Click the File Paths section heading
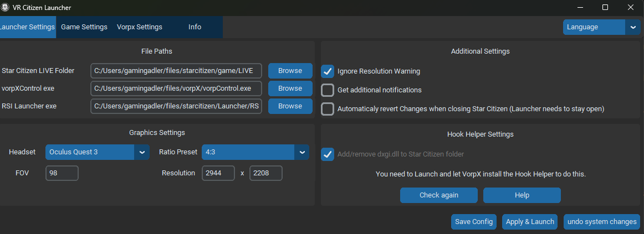The image size is (644, 234). (156, 51)
